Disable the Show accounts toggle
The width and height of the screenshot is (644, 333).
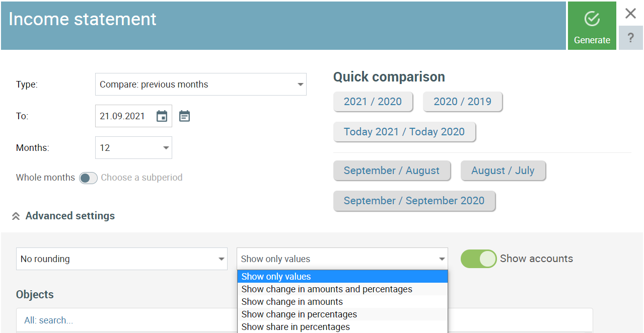pyautogui.click(x=478, y=259)
